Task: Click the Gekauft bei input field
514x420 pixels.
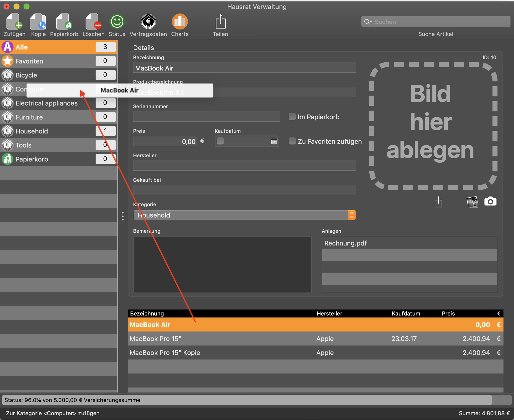Action: coord(244,190)
